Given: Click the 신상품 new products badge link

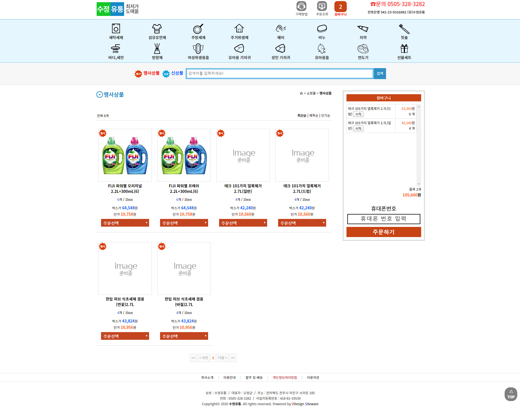Looking at the screenshot, I should tap(173, 73).
